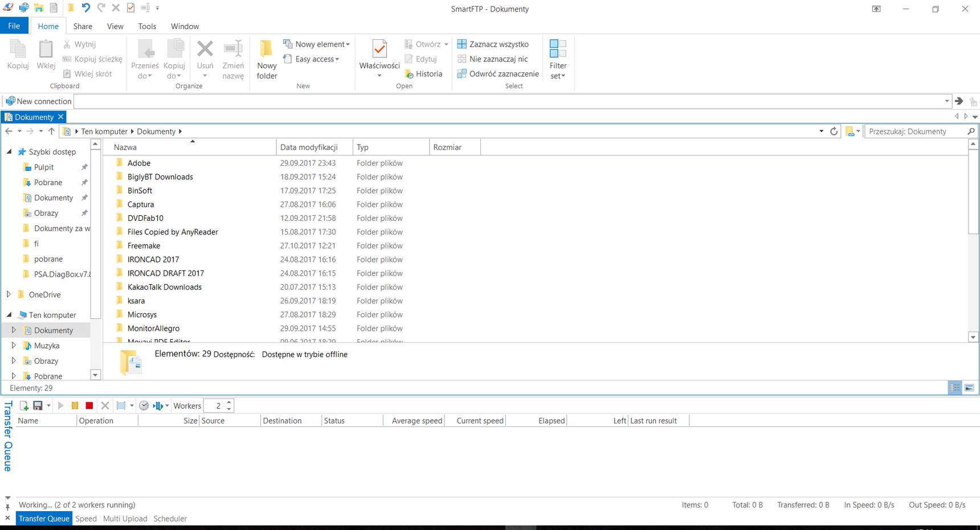Image resolution: width=980 pixels, height=530 pixels.
Task: Click the select items icon in queue toolbar
Action: tap(121, 406)
